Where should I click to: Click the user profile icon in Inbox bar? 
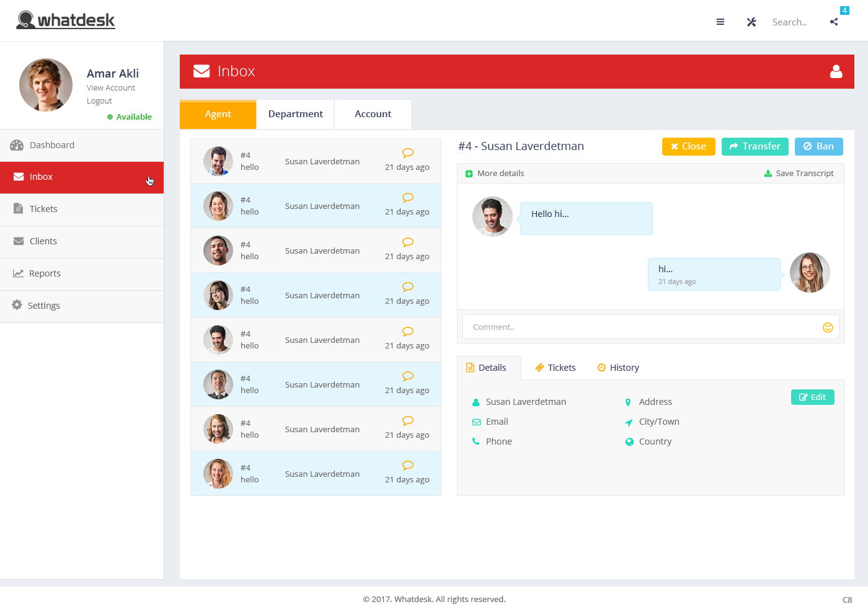[x=836, y=72]
